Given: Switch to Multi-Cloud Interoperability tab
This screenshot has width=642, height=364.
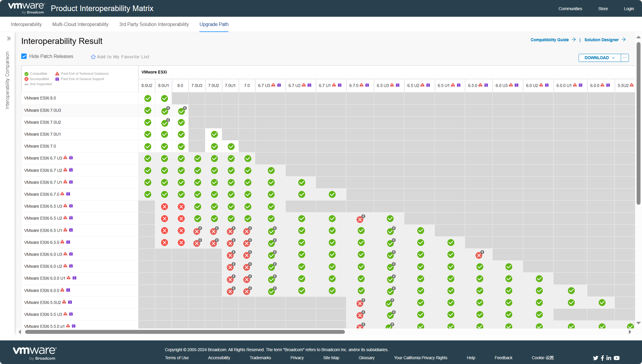Looking at the screenshot, I should (x=80, y=24).
